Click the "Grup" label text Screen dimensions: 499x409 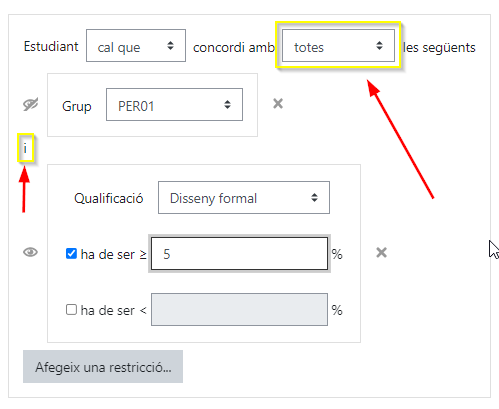77,106
